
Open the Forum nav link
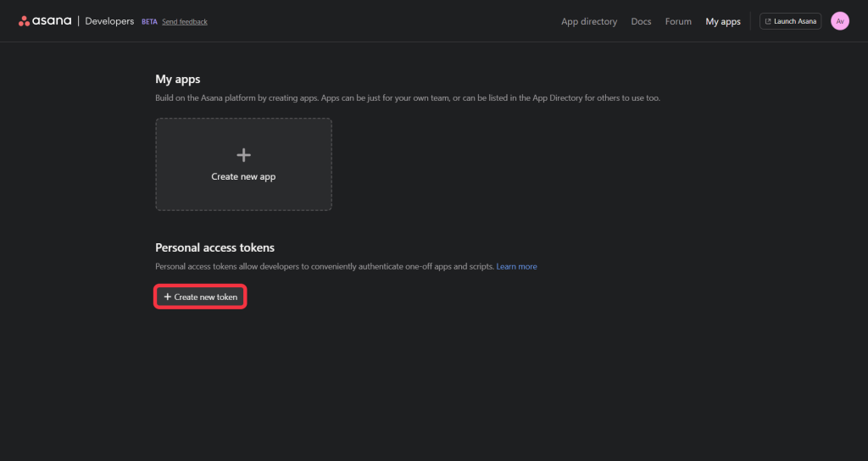pos(678,21)
